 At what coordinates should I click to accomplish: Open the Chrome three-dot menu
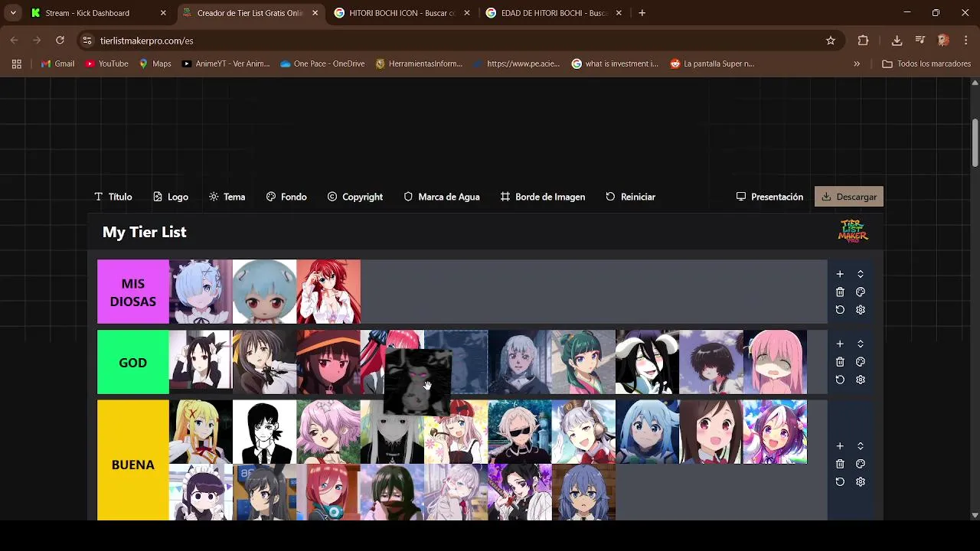pos(965,41)
